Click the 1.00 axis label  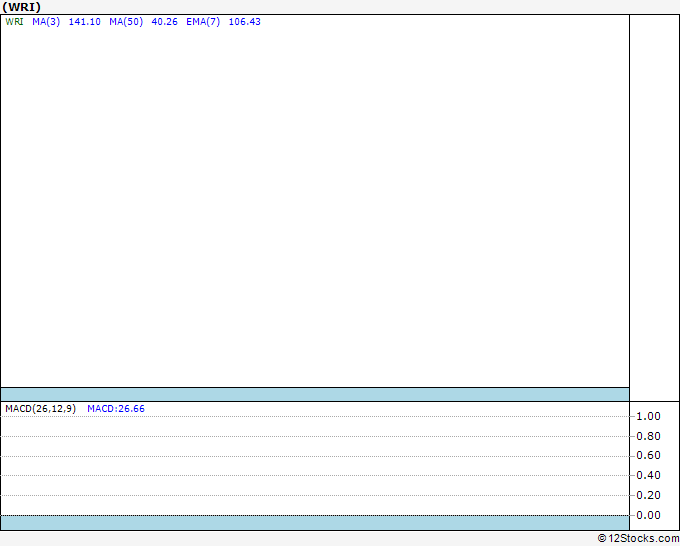pos(648,416)
